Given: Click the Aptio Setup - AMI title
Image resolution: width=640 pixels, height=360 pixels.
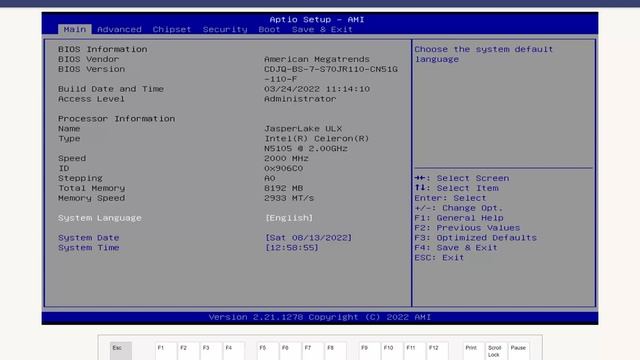Looking at the screenshot, I should coord(317,20).
